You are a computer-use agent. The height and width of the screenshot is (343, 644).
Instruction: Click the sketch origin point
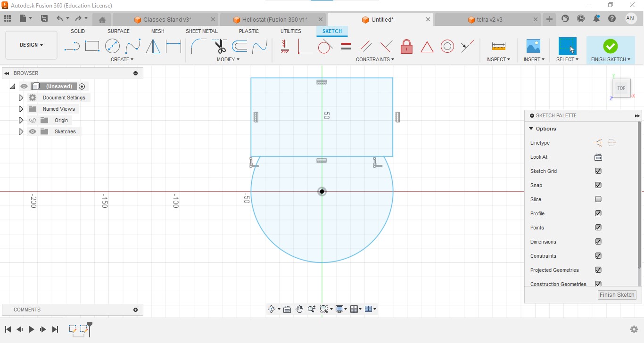(x=322, y=191)
